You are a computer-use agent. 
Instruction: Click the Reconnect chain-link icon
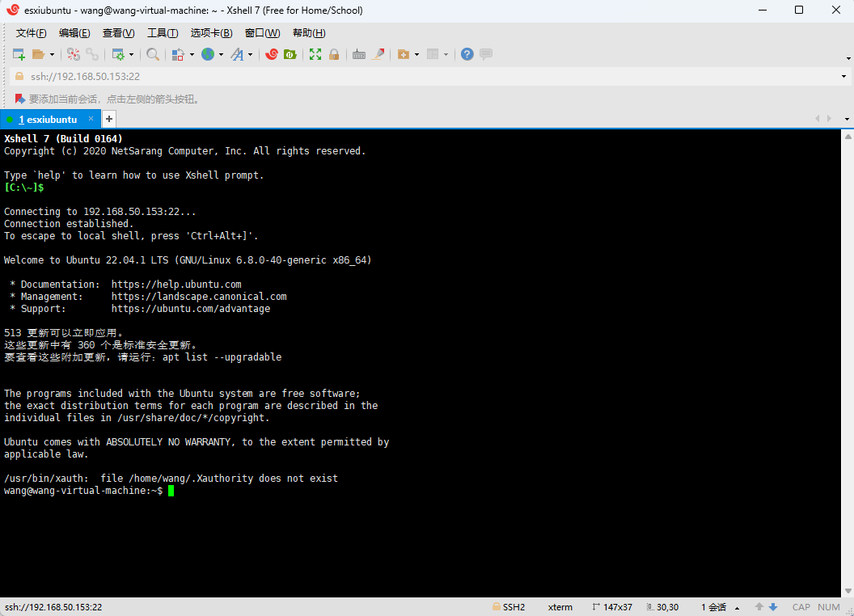[x=92, y=54]
